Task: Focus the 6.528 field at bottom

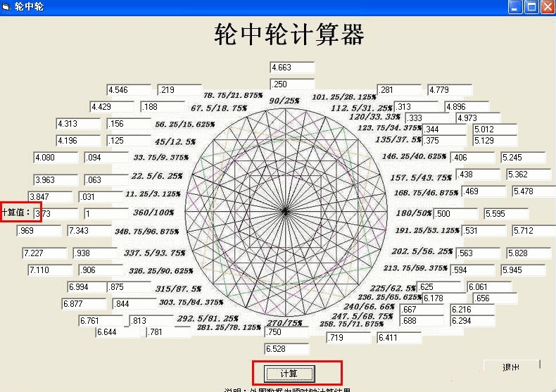Action: 286,349
